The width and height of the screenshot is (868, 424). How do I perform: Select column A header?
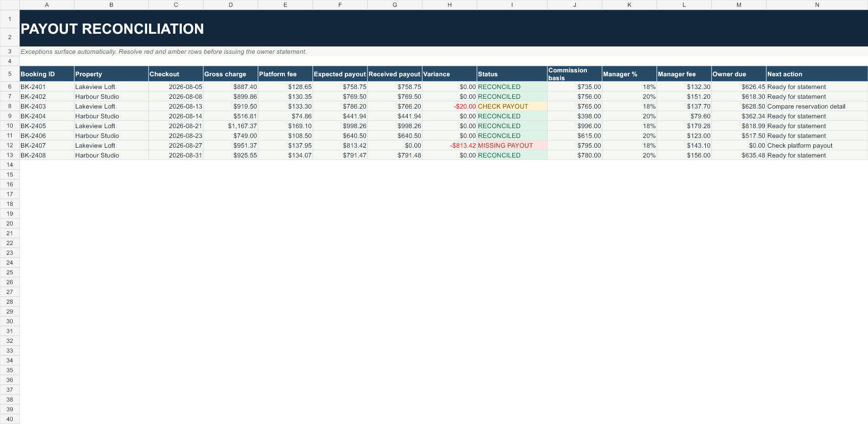47,5
